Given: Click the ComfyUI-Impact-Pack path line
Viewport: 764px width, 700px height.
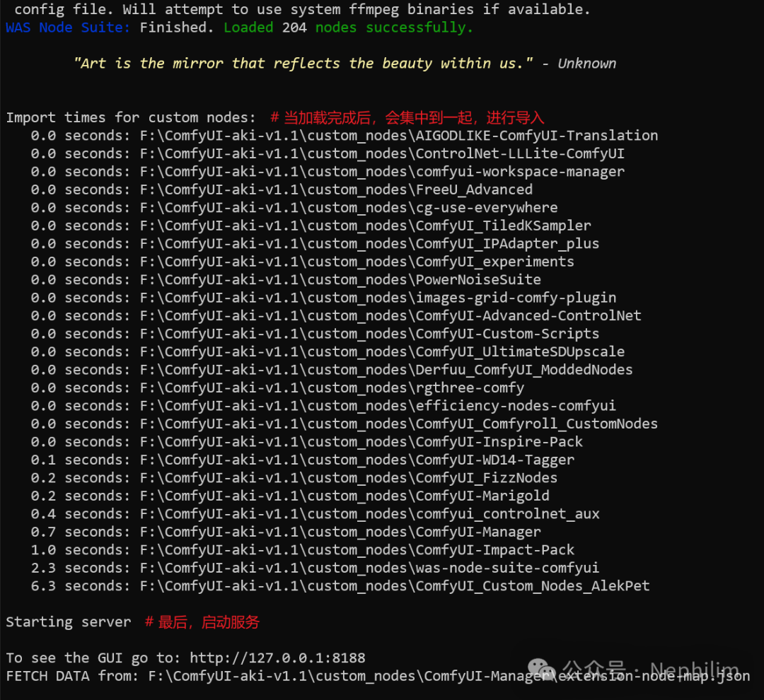Looking at the screenshot, I should tap(303, 550).
